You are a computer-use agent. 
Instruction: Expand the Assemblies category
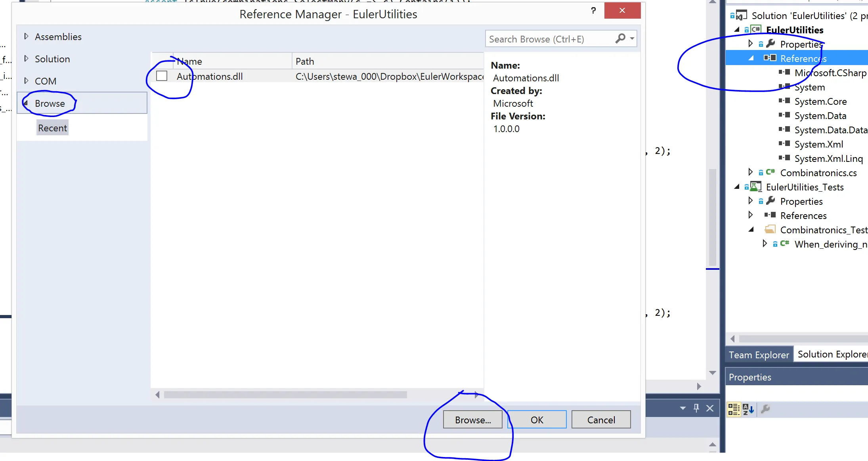[x=26, y=36]
